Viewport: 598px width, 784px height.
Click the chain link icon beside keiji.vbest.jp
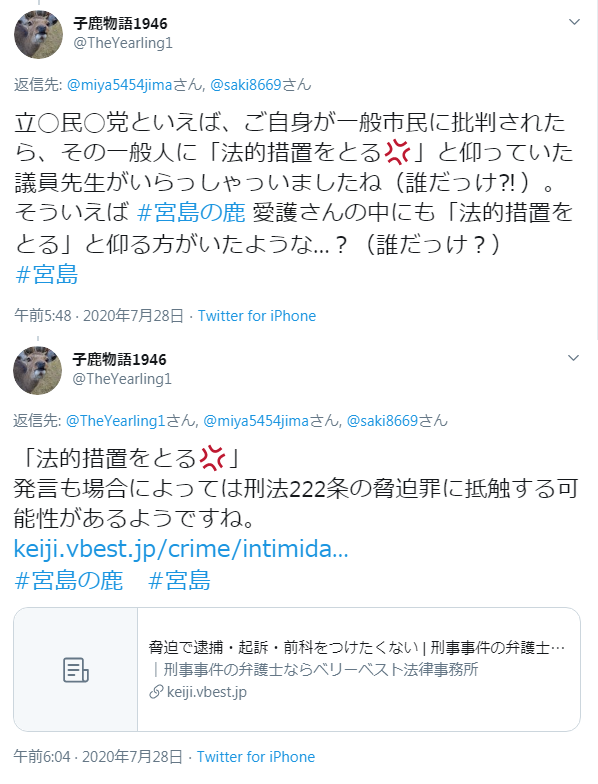pyautogui.click(x=156, y=692)
